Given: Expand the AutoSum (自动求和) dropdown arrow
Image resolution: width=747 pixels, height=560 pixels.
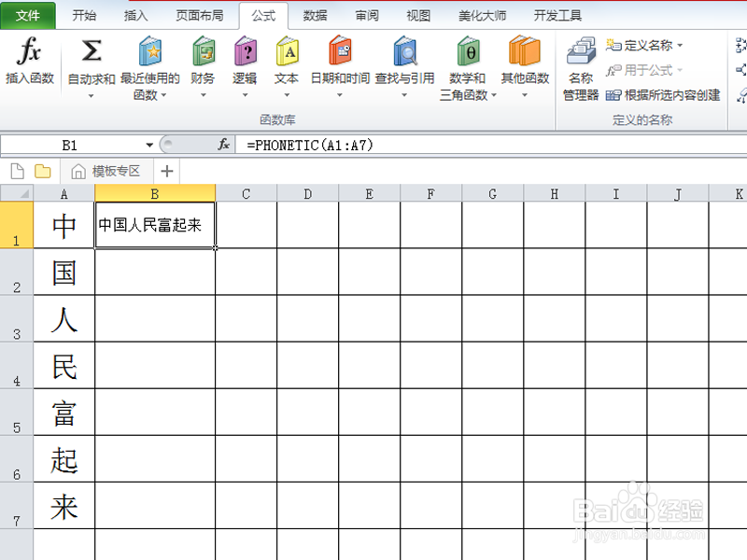Looking at the screenshot, I should click(x=91, y=96).
